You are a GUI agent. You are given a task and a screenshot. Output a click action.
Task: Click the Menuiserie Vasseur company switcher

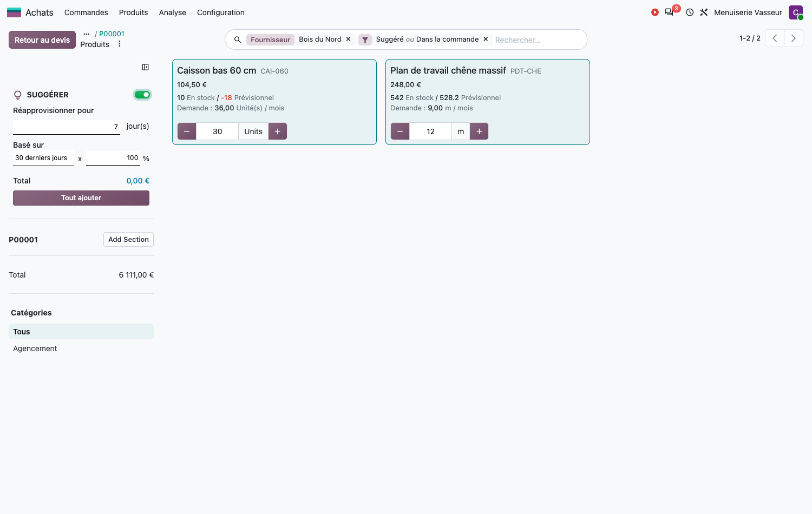tap(748, 12)
